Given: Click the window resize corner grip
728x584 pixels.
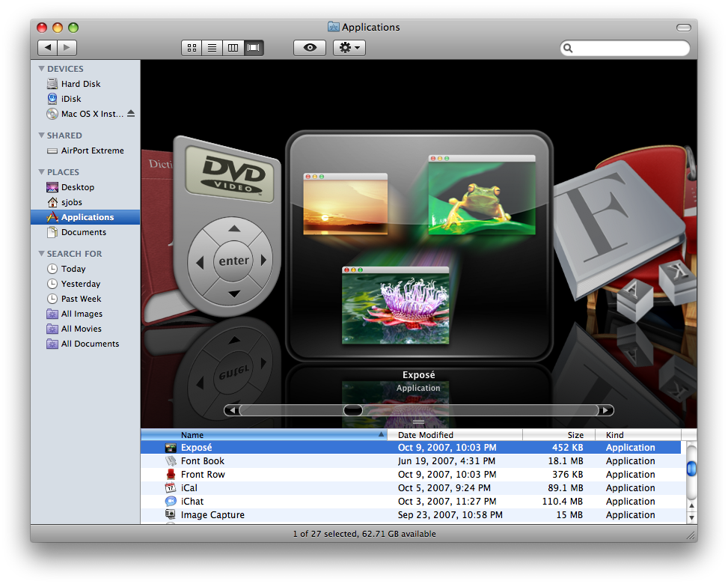Looking at the screenshot, I should click(x=691, y=536).
